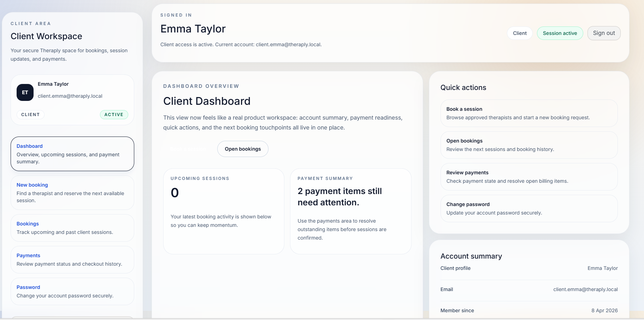Click 'client.emma@theraply.local' in the profile card
The width and height of the screenshot is (644, 320).
click(70, 96)
